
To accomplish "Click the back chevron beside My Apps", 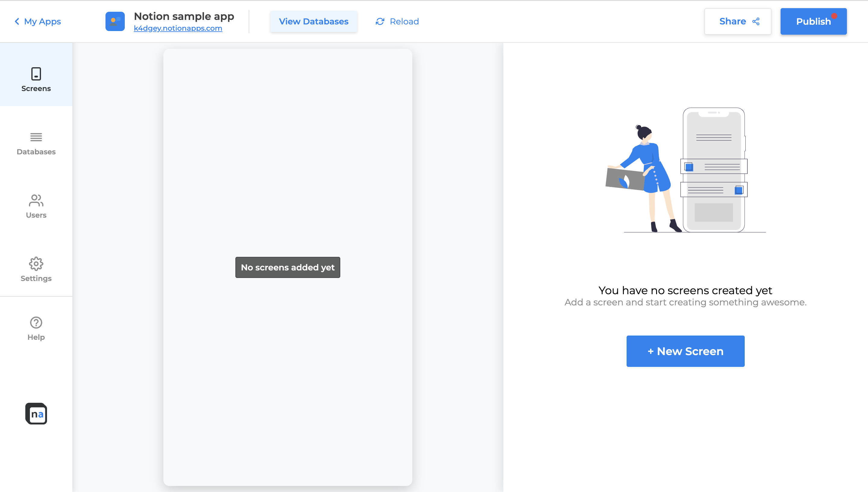I will 17,21.
